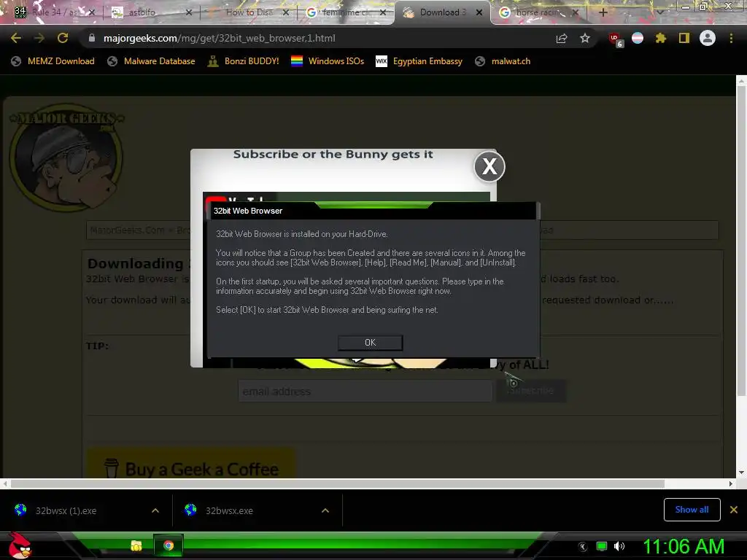Image resolution: width=747 pixels, height=560 pixels.
Task: Close the Subscribe popup with X button
Action: coord(489,167)
